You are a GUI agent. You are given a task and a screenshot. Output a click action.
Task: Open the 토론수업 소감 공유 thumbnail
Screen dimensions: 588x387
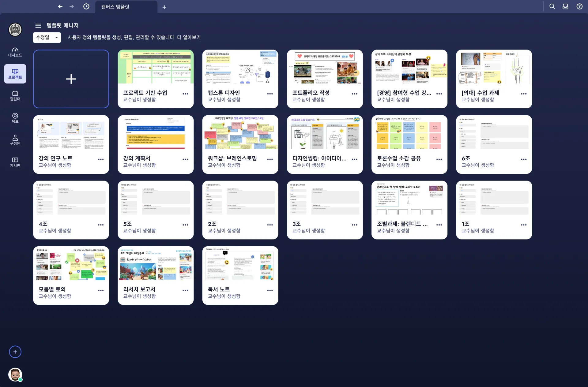click(x=409, y=132)
